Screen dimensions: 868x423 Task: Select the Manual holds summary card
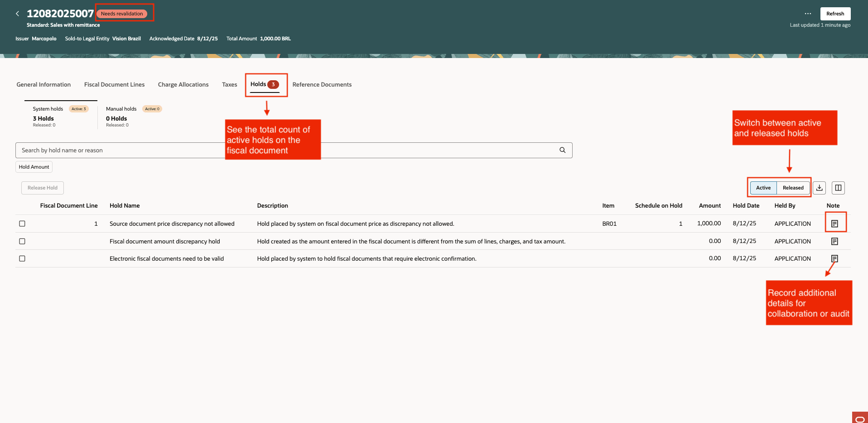click(x=134, y=116)
